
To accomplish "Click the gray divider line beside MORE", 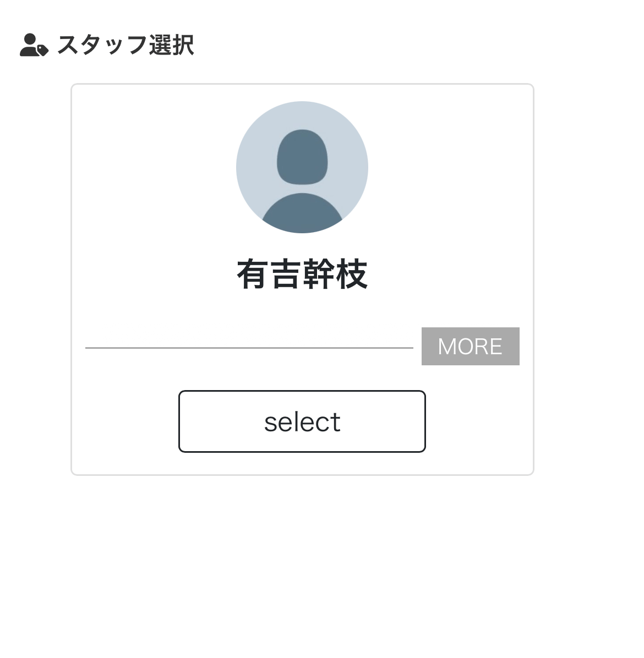I will pyautogui.click(x=249, y=348).
